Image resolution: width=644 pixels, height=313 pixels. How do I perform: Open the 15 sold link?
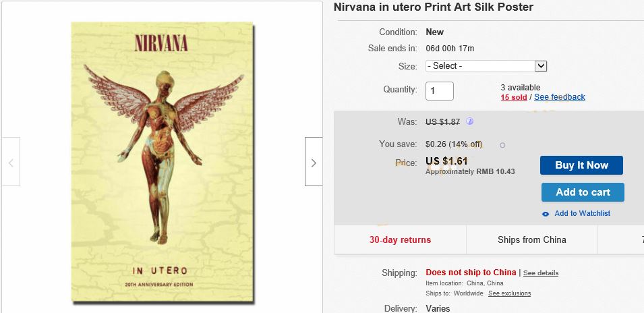(514, 97)
